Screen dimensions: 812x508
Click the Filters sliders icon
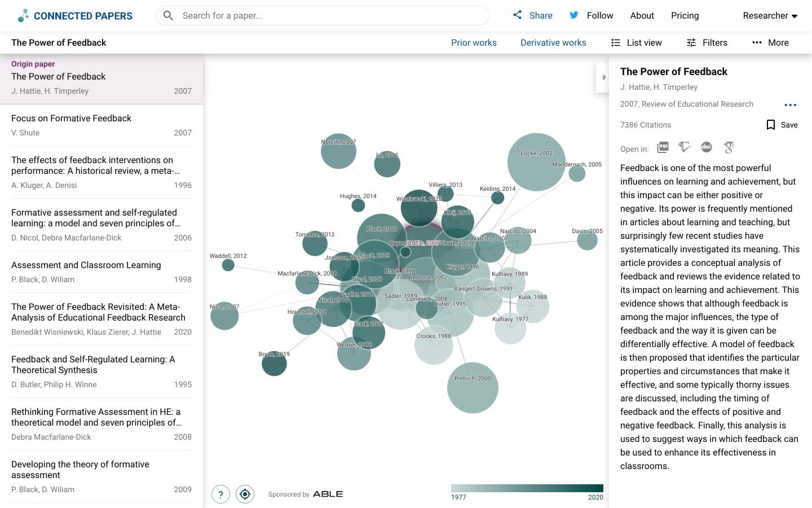click(691, 43)
